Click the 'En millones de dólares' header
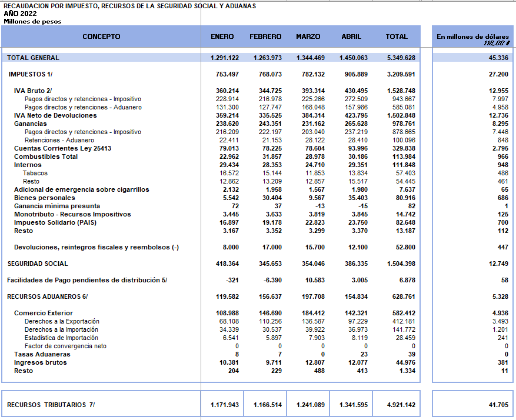The height and width of the screenshot is (420, 516). [472, 36]
